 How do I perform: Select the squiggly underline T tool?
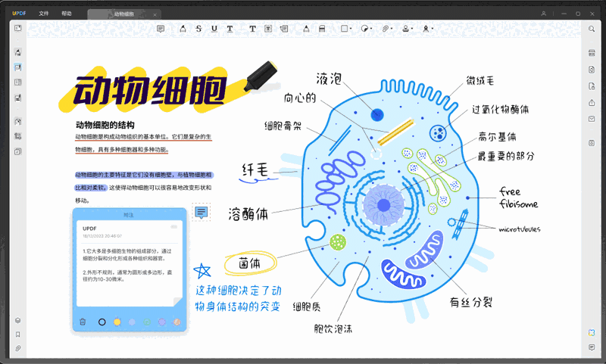[230, 29]
